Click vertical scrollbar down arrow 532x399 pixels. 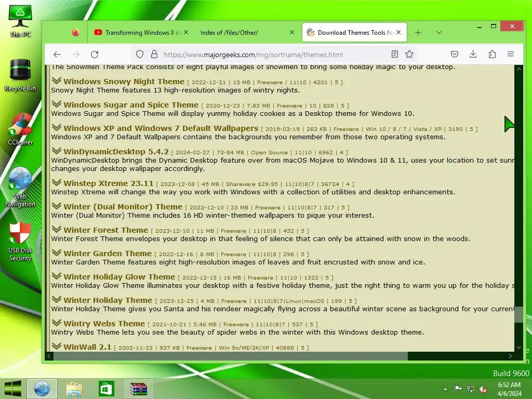518,348
